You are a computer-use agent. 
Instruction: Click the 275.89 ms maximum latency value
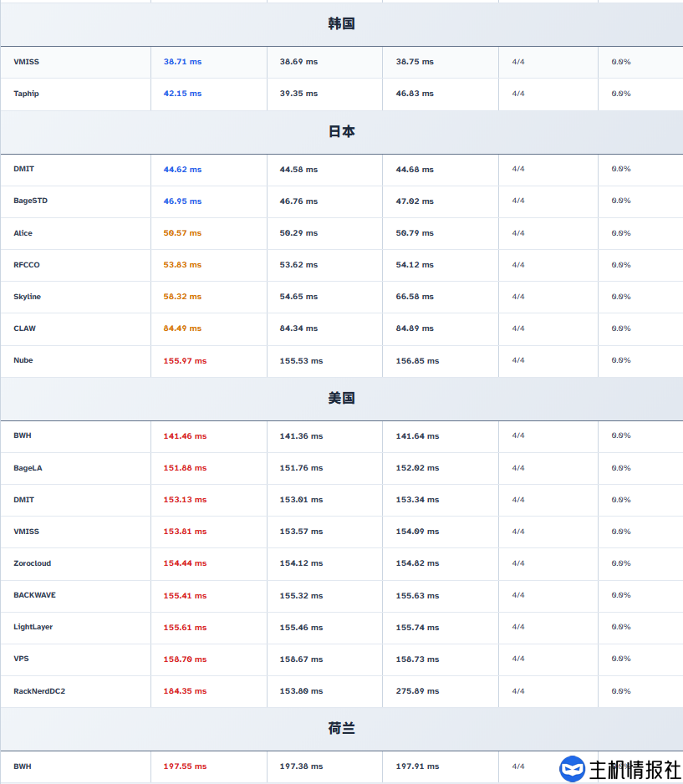[x=417, y=691]
